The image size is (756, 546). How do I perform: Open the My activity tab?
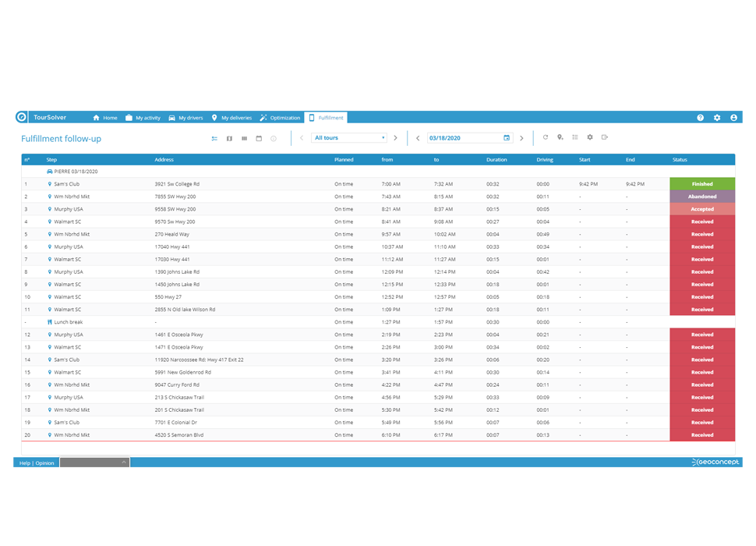click(x=143, y=118)
